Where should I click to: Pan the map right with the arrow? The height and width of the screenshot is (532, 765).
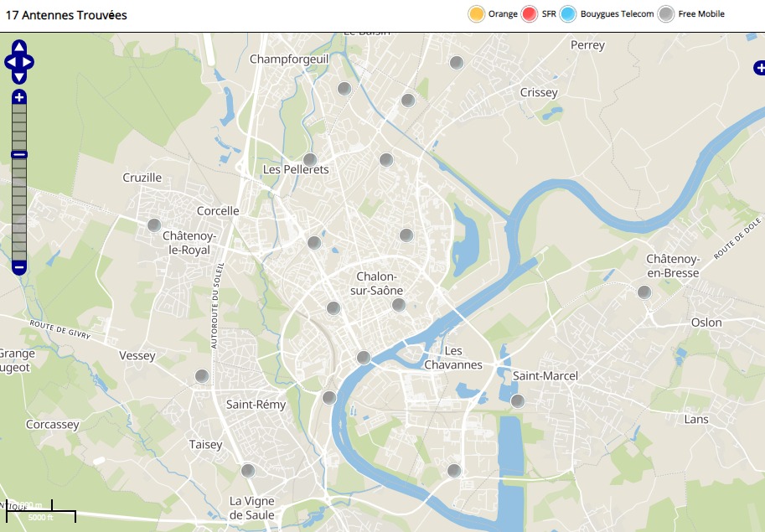[x=28, y=62]
